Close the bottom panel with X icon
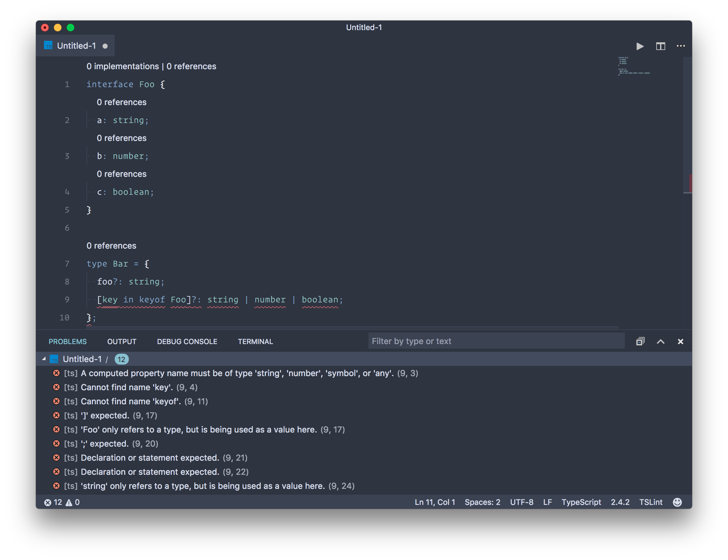This screenshot has width=728, height=560. (680, 341)
